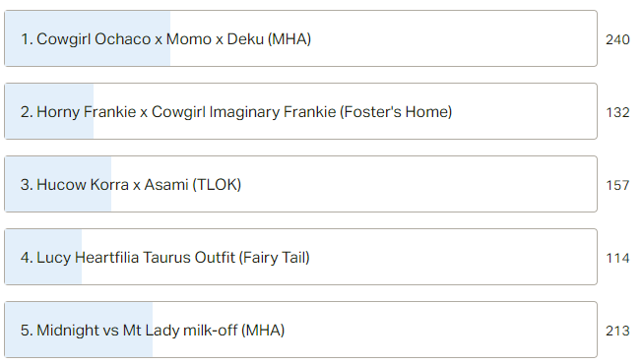Screen dimensions: 643x364
Task: Click the blue progress fill of option 5
Action: click(79, 330)
